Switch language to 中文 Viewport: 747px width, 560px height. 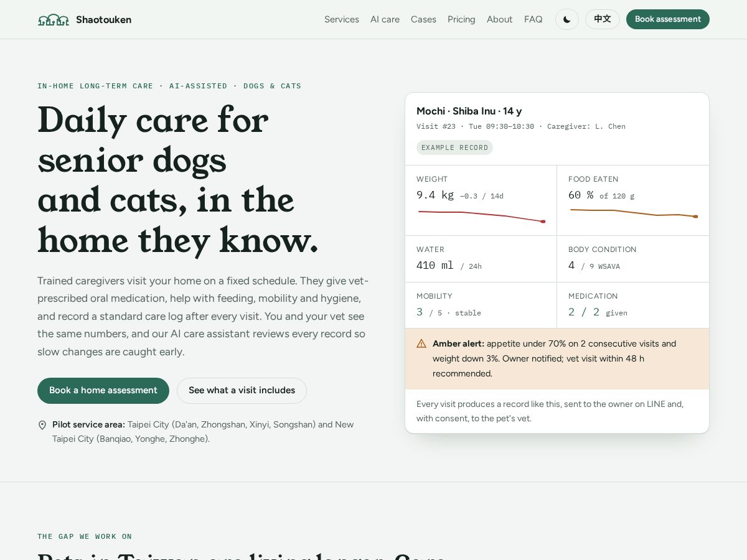tap(602, 19)
